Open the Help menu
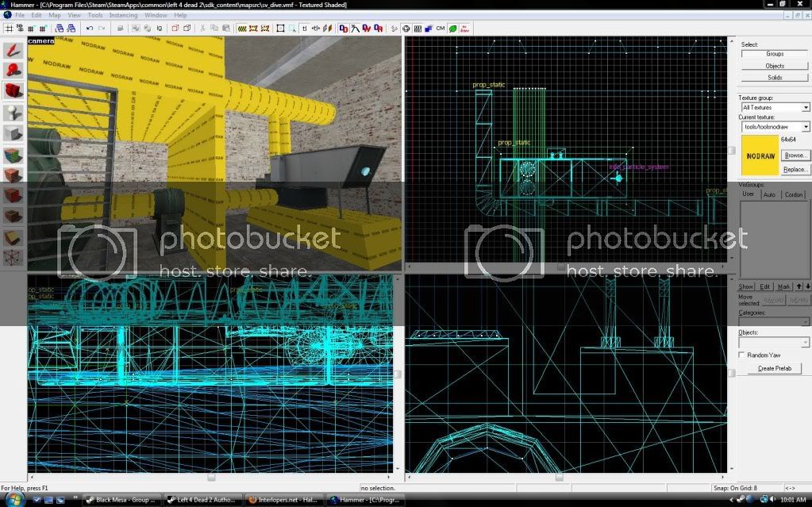This screenshot has height=507, width=812. pyautogui.click(x=180, y=16)
